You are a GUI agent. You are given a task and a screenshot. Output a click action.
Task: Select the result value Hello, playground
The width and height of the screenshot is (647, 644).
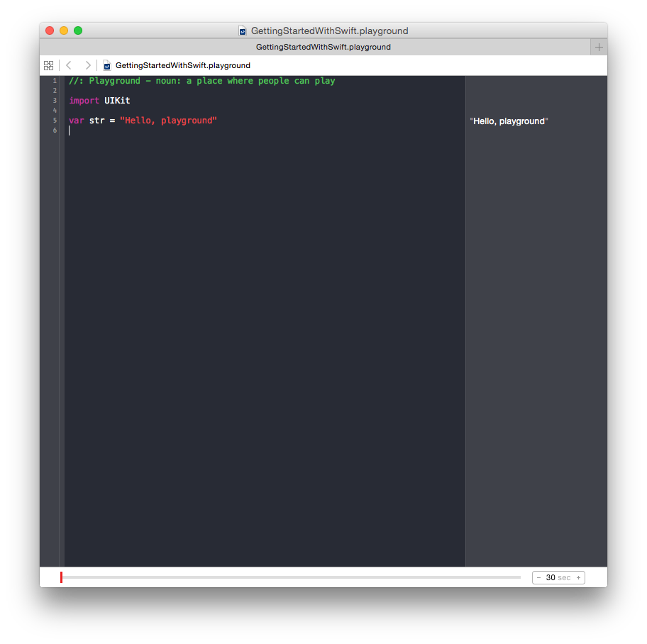coord(509,121)
